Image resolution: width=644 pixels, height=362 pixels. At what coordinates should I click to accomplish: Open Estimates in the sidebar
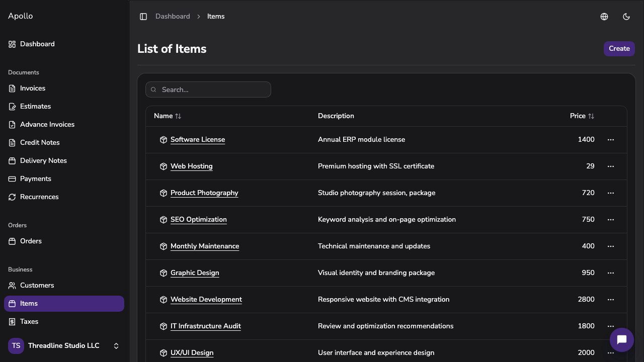[x=64, y=107]
